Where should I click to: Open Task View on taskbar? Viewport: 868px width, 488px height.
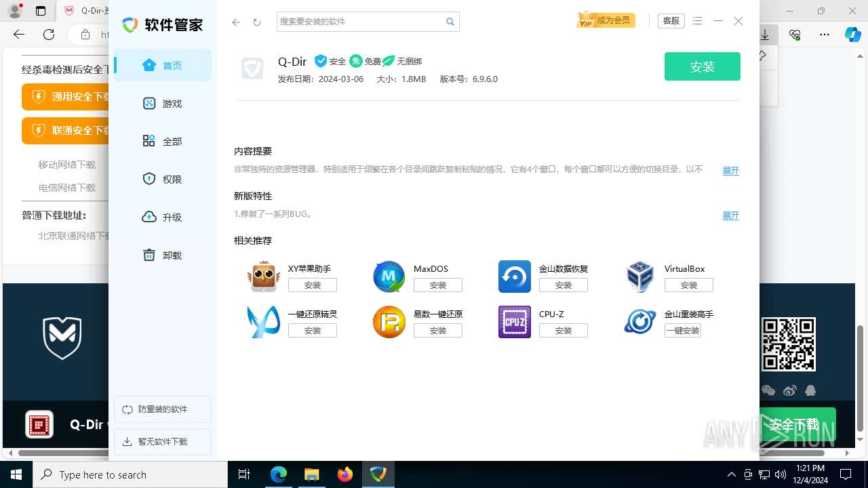click(x=244, y=474)
